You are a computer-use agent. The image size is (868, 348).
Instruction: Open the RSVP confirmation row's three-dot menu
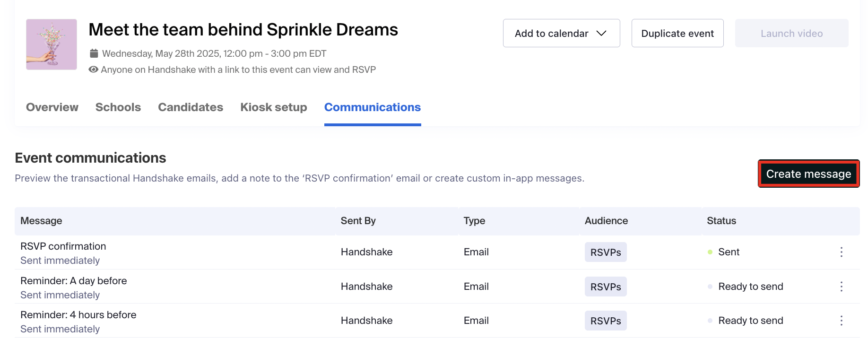coord(841,252)
